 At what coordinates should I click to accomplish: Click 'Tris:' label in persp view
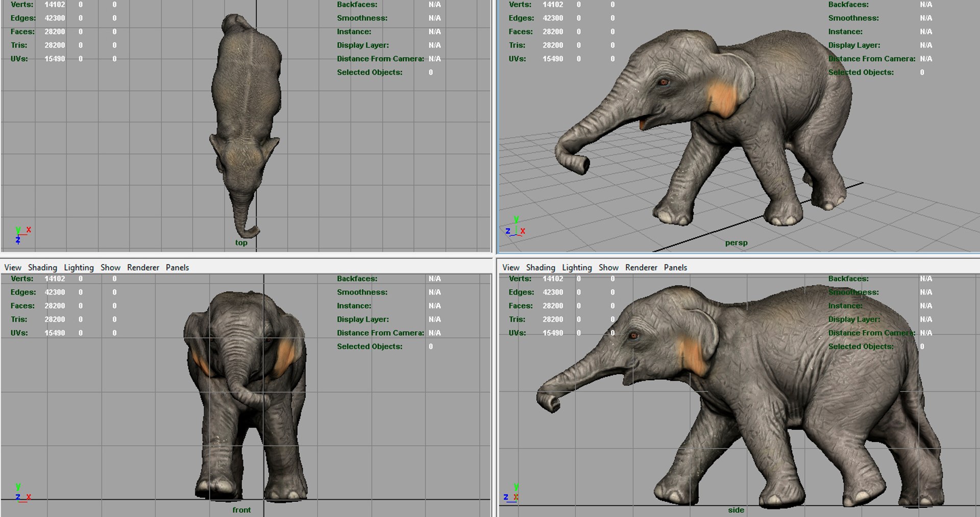click(517, 45)
